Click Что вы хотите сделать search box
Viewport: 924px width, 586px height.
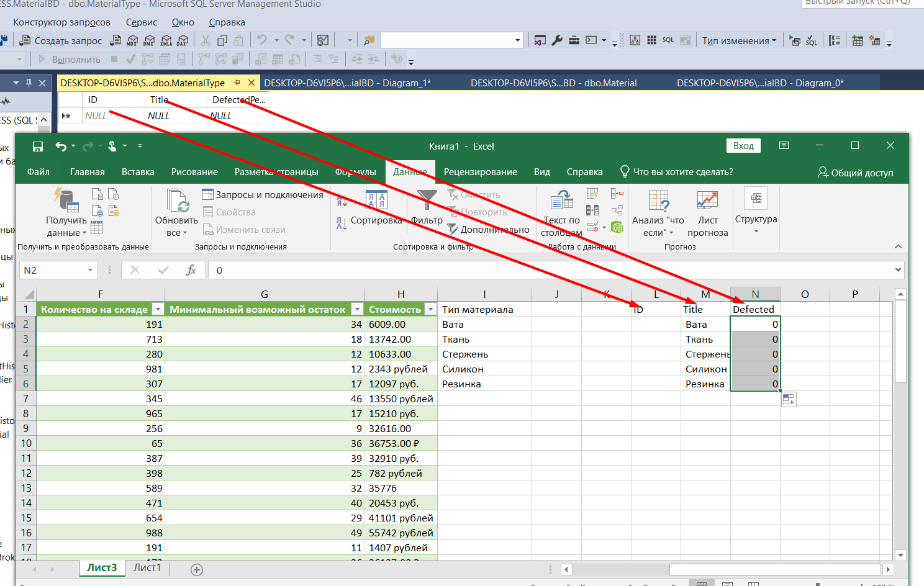(676, 172)
